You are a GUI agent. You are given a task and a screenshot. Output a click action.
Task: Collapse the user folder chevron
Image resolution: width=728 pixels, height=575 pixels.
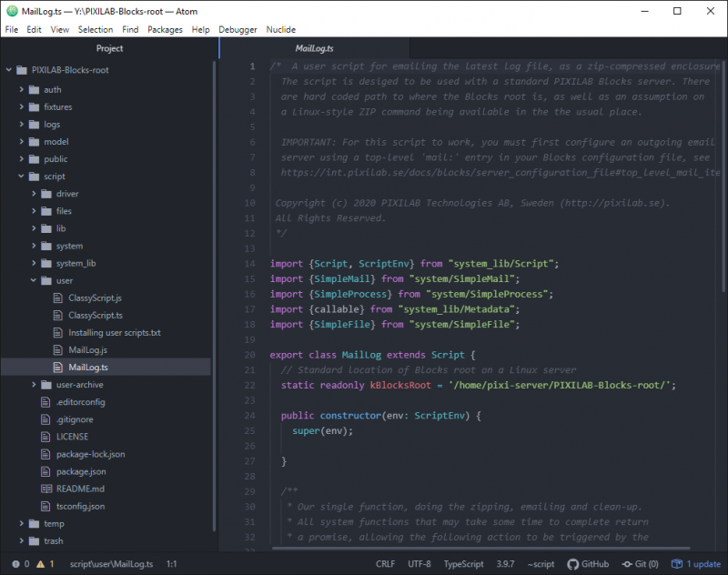click(34, 280)
